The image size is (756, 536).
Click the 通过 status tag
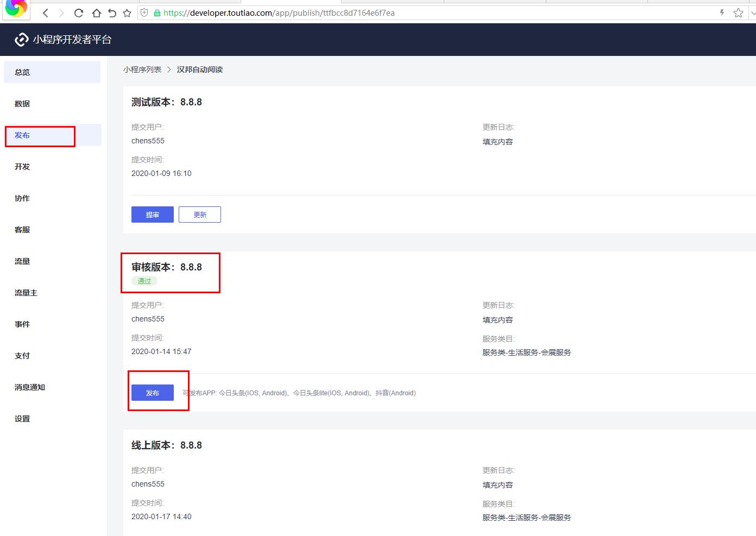coord(144,281)
